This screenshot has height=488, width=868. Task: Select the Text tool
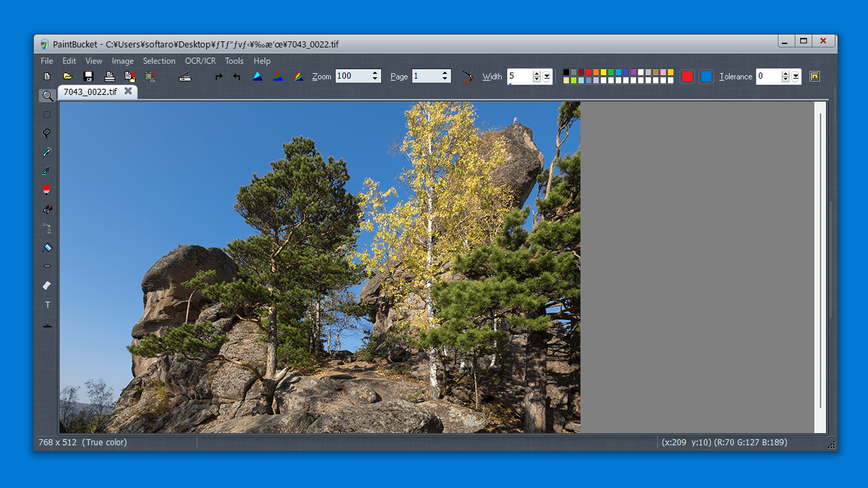point(47,305)
